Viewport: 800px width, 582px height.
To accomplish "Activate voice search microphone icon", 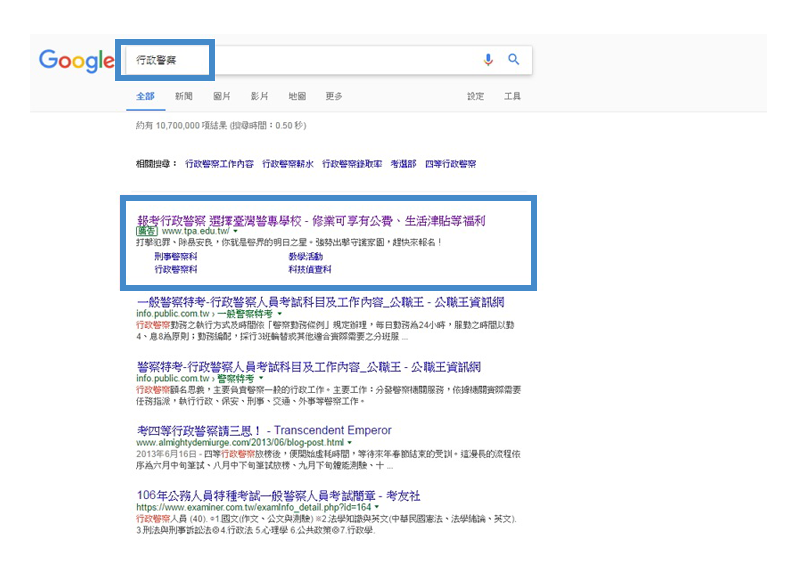I will pyautogui.click(x=488, y=60).
